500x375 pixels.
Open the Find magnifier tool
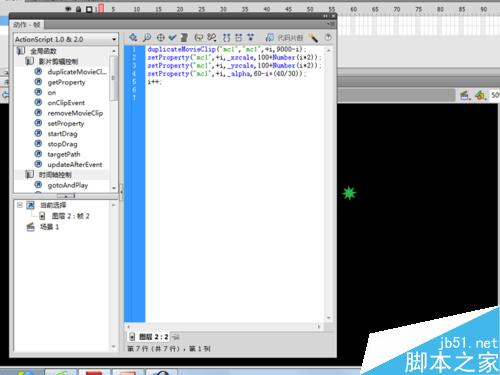pos(147,38)
